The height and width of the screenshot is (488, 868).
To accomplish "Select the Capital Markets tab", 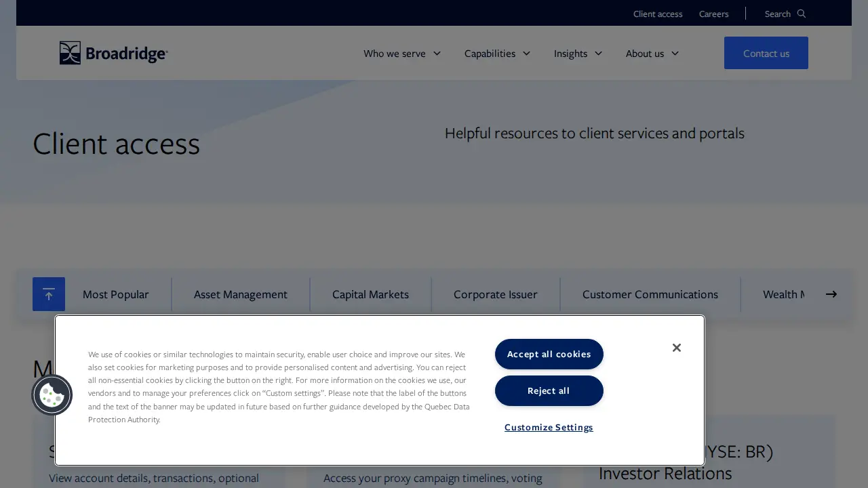I will click(370, 294).
